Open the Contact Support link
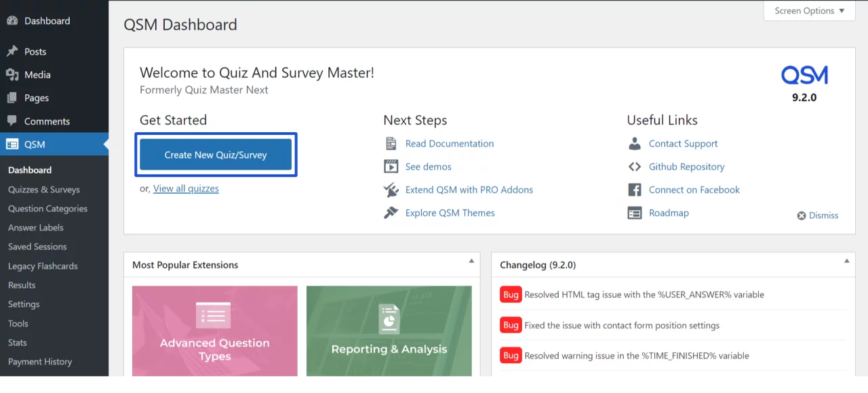This screenshot has width=868, height=393. click(683, 144)
